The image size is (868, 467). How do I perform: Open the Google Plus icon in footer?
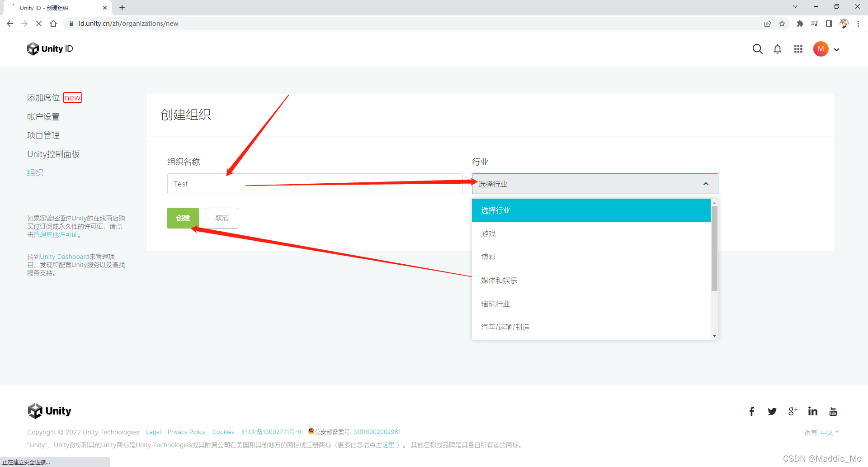793,411
